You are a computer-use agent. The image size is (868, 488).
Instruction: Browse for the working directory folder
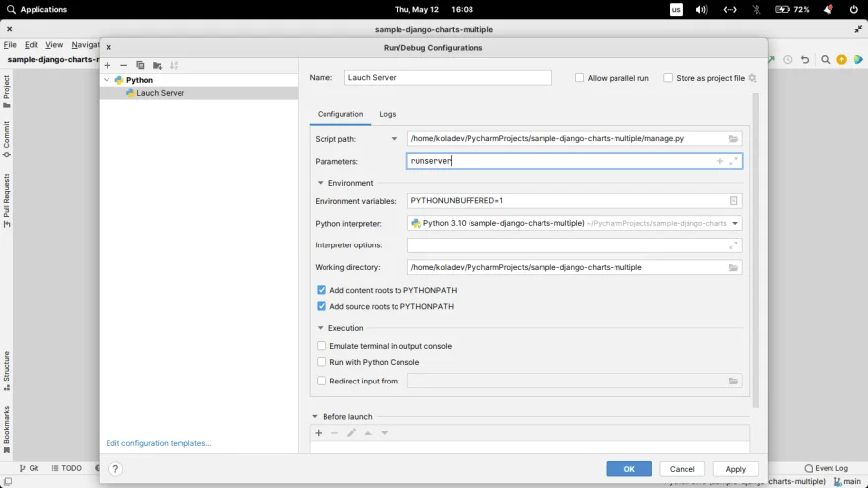point(733,267)
